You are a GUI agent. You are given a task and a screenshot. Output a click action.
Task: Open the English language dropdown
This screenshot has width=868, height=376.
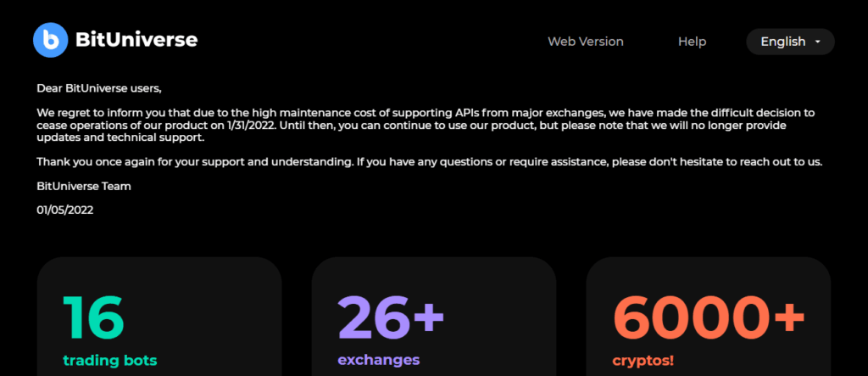(782, 42)
